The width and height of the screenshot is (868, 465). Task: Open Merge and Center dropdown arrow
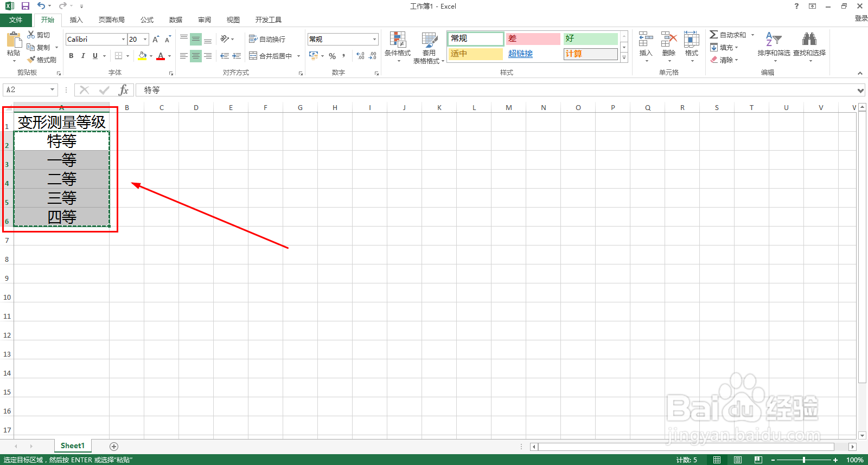[x=298, y=56]
